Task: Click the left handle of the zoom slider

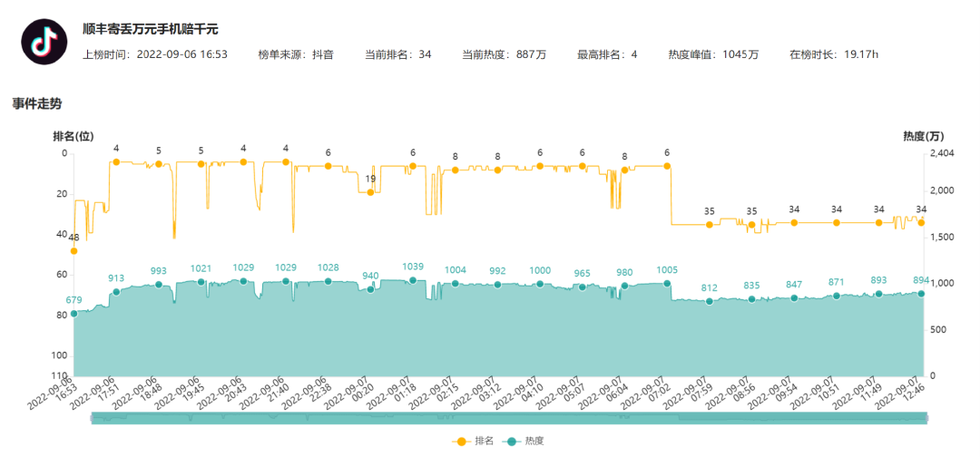Action: pos(92,417)
